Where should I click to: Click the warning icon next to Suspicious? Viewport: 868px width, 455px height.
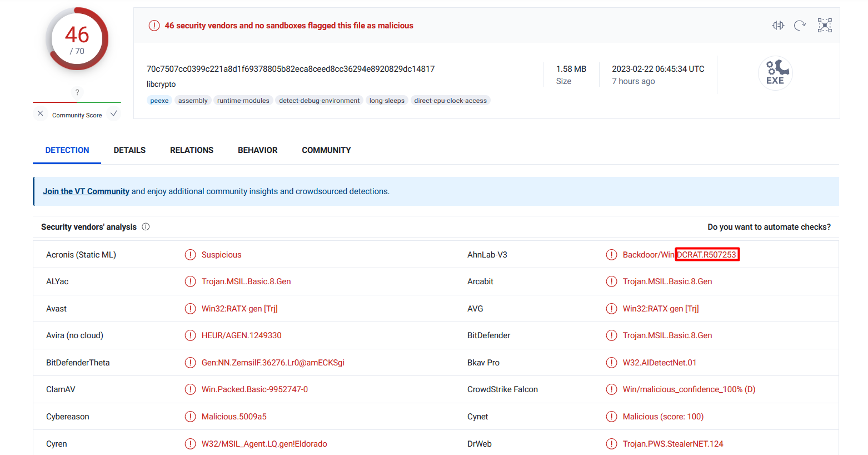(190, 255)
